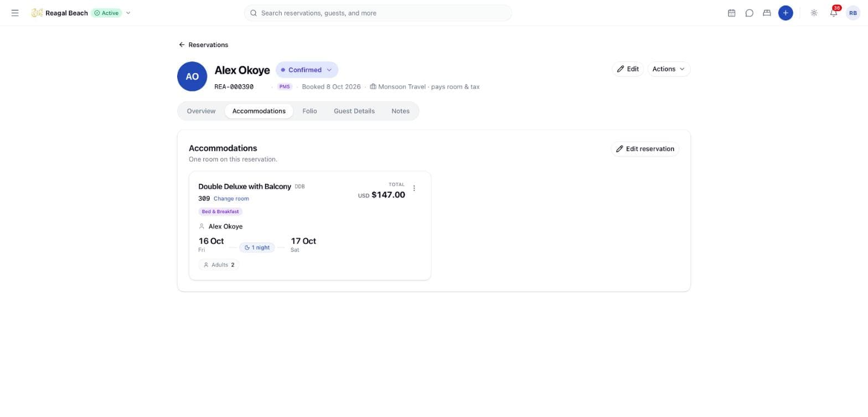Open room card three-dot menu
Viewport: 868px width, 417px height.
point(414,188)
